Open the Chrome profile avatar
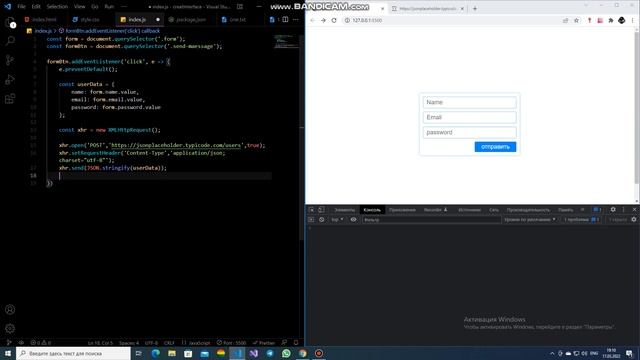This screenshot has width=640, height=360. point(621,20)
